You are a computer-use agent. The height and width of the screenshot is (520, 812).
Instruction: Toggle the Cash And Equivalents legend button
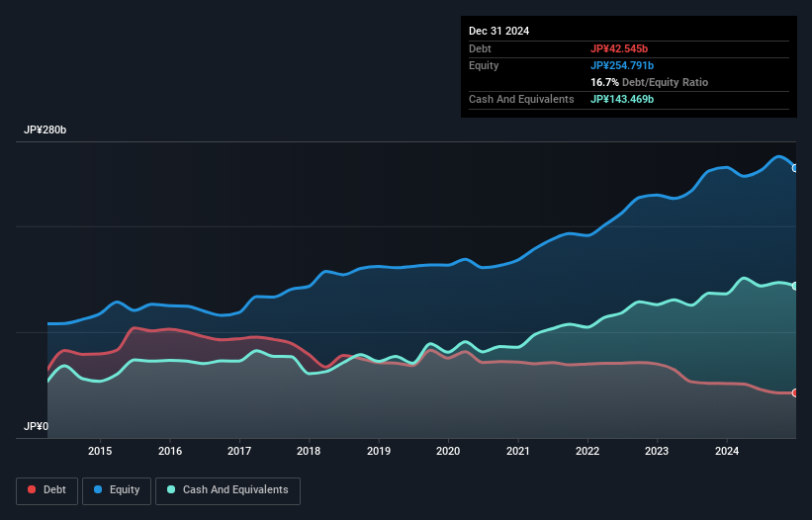[227, 490]
